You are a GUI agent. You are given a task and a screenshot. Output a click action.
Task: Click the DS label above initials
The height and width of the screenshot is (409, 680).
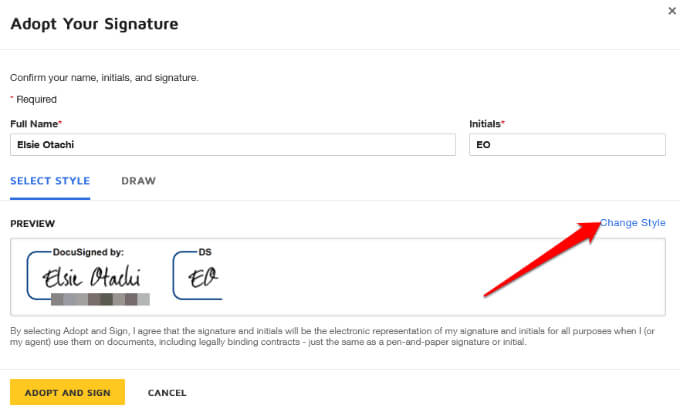point(205,253)
